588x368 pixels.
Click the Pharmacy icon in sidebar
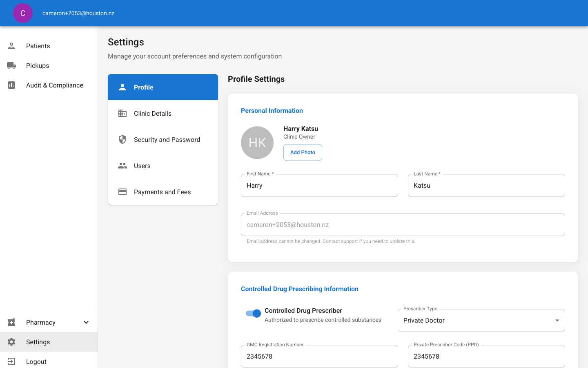point(11,322)
